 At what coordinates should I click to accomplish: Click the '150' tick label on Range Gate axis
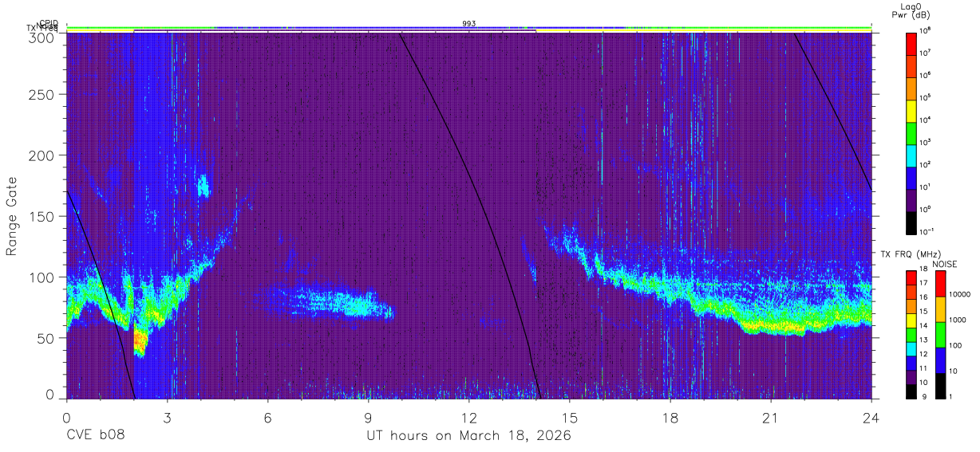42,216
